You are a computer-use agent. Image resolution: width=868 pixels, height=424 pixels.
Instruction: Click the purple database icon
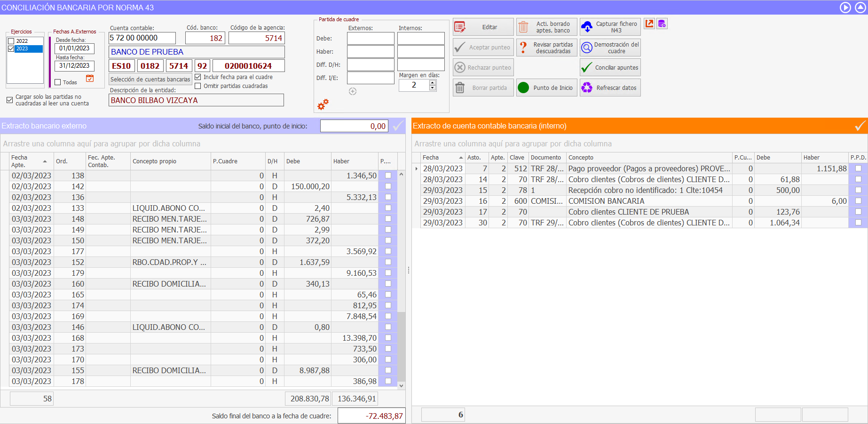pyautogui.click(x=662, y=24)
